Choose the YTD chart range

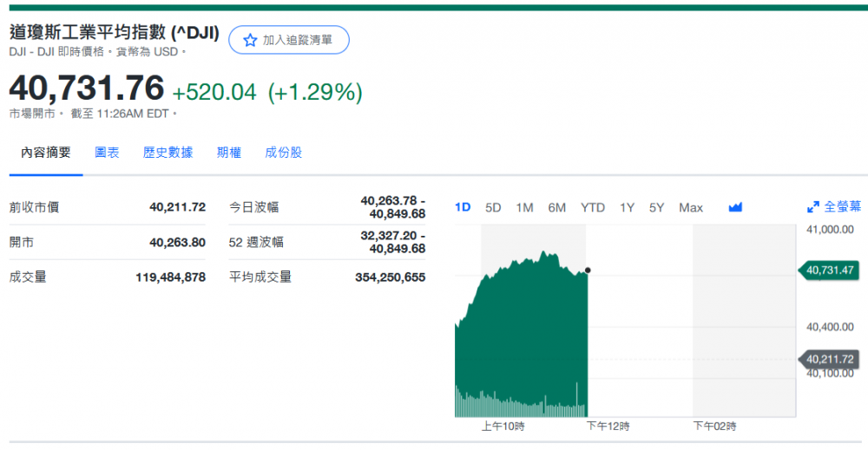pos(593,207)
